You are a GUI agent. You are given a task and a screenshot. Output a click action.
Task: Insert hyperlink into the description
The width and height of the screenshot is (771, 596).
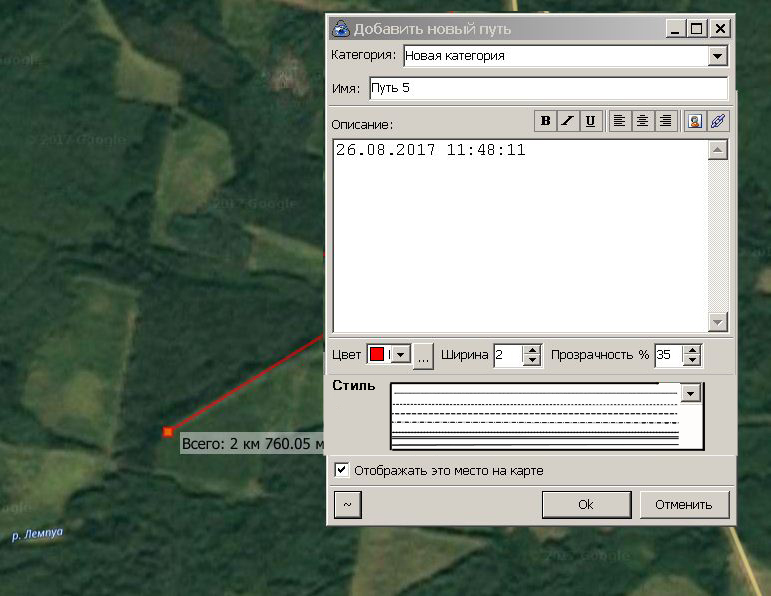[717, 121]
